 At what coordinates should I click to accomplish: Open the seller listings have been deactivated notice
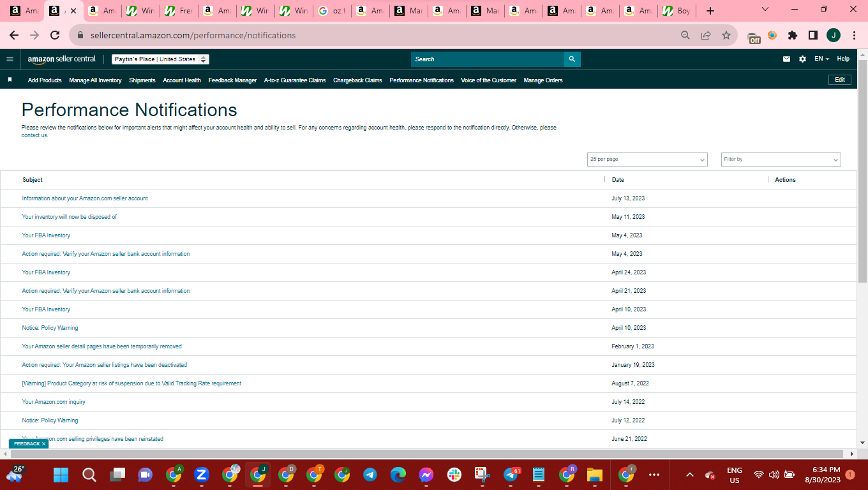pos(105,365)
